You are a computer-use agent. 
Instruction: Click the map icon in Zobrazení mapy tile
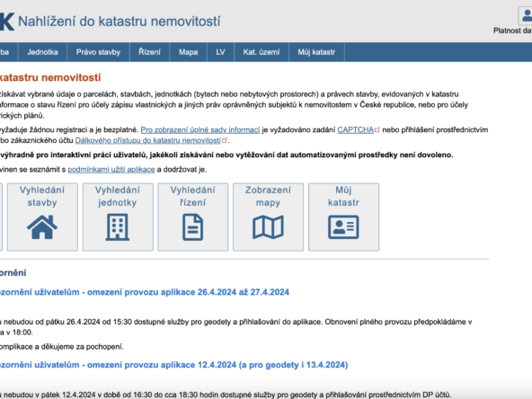click(x=268, y=227)
